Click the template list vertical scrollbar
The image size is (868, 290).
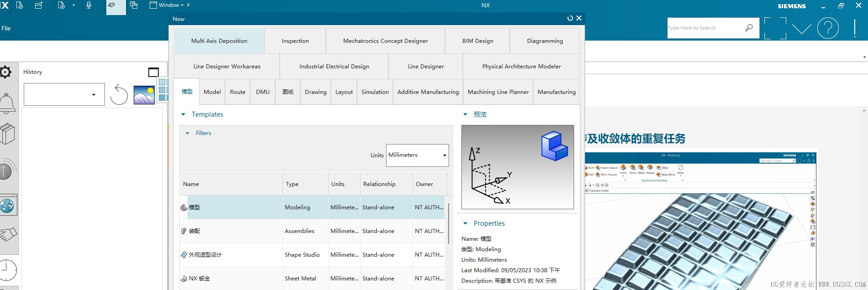450,223
